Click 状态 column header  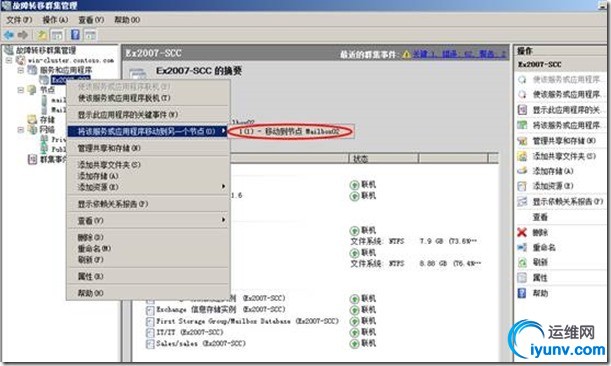(383, 159)
